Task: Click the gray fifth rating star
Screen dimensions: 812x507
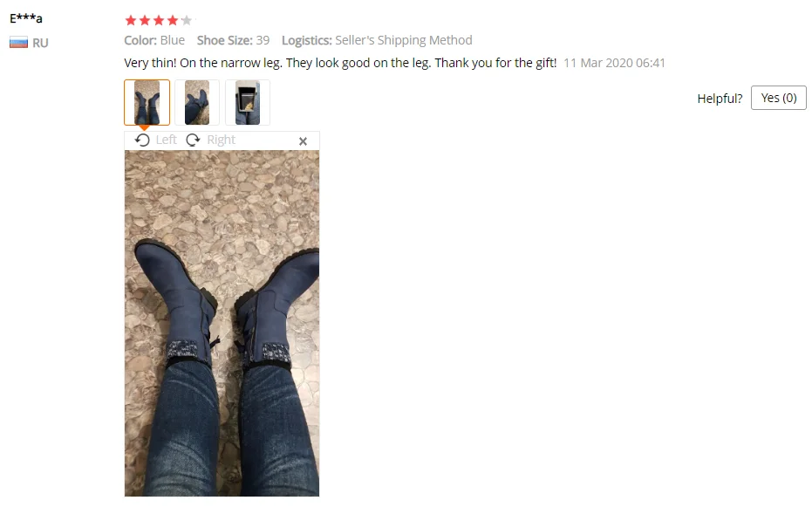Action: [x=187, y=21]
